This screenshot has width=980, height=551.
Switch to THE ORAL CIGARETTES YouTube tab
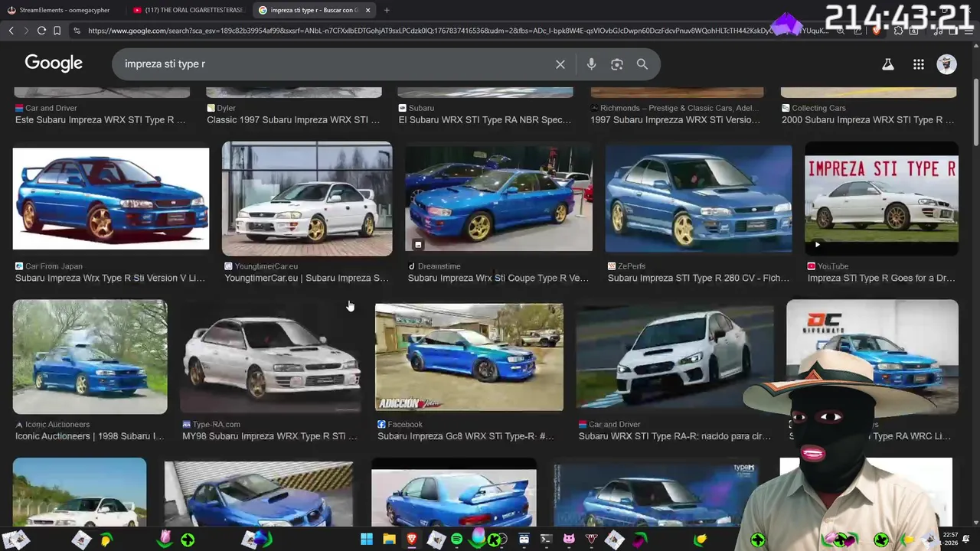point(188,10)
